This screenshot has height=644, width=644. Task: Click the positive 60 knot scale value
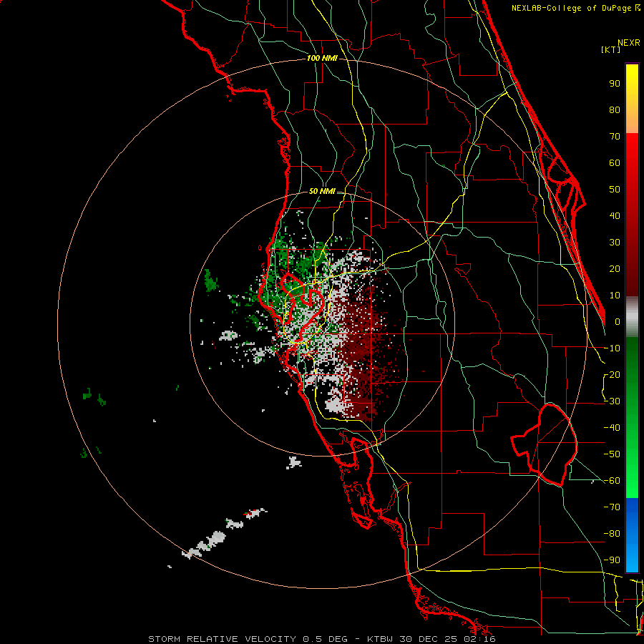click(615, 162)
